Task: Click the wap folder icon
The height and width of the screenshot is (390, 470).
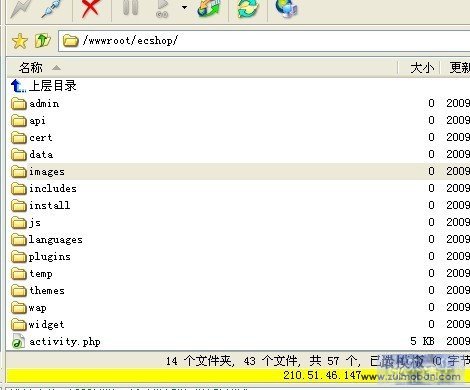Action: click(x=19, y=308)
